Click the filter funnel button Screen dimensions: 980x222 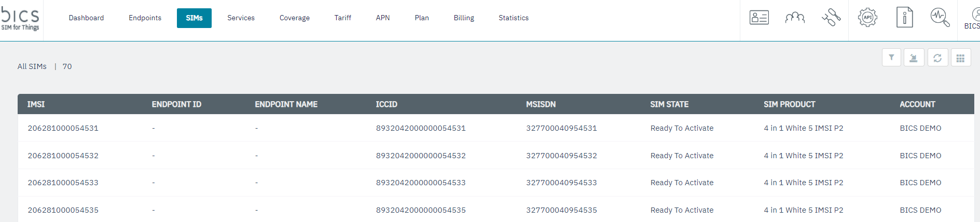tap(891, 58)
